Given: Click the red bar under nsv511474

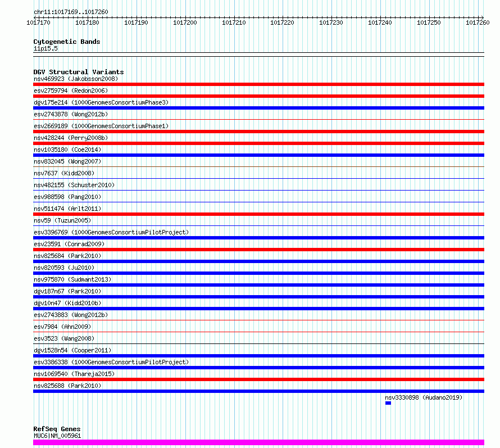Looking at the screenshot, I should tap(258, 214).
